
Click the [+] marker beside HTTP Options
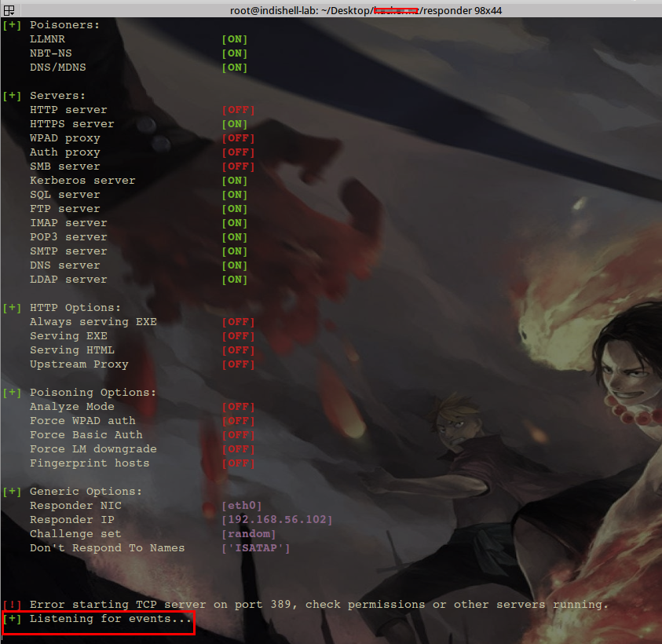[x=12, y=308]
